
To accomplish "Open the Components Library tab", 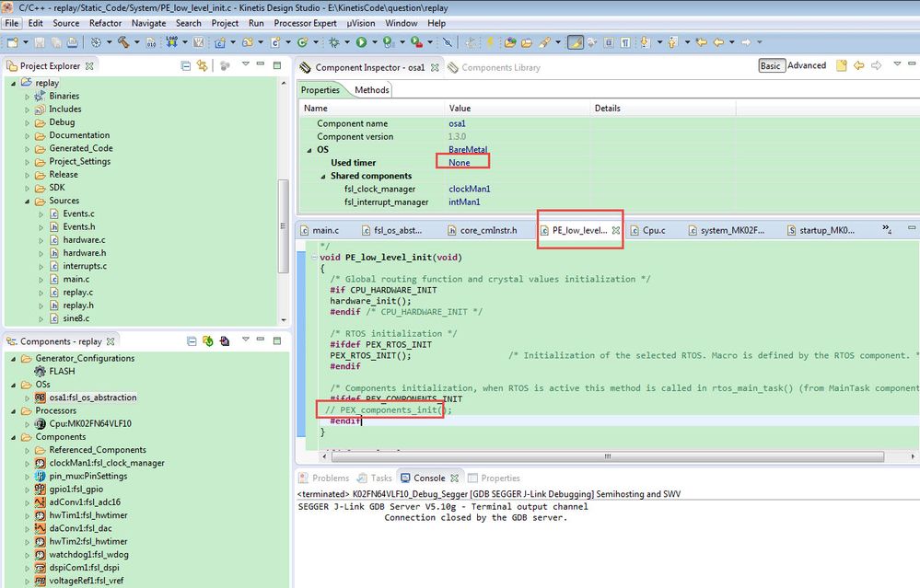I will click(494, 67).
